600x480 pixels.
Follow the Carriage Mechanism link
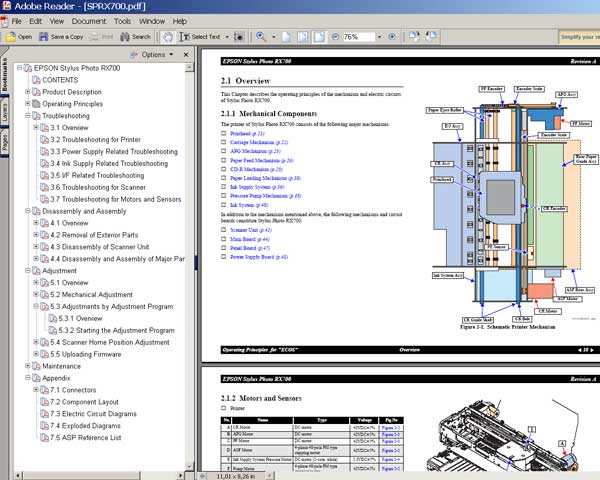pyautogui.click(x=259, y=142)
